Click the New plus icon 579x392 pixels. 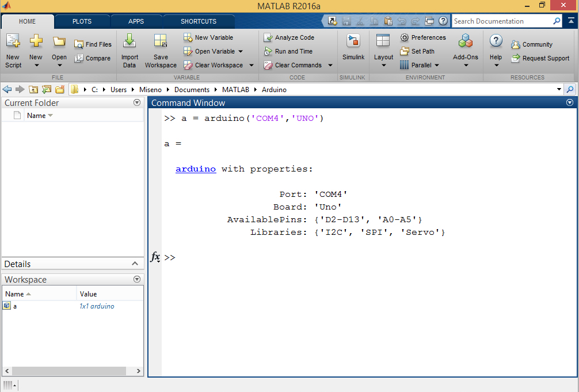click(36, 41)
